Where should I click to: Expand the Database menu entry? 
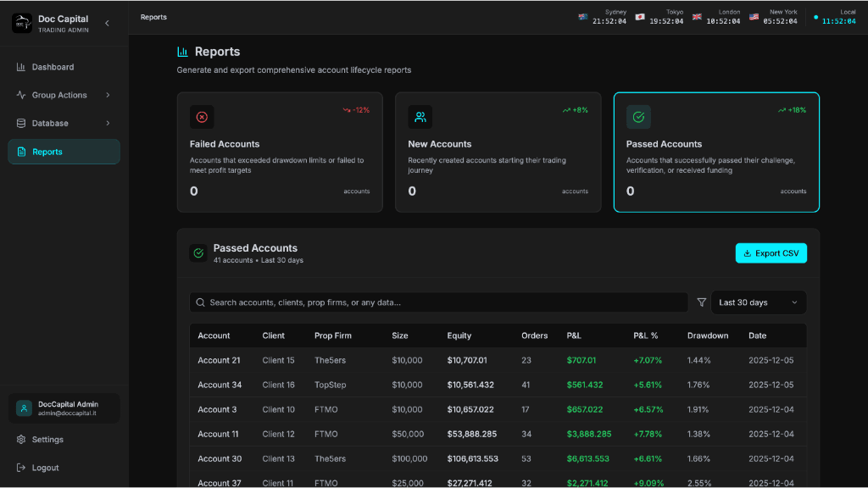click(x=108, y=123)
